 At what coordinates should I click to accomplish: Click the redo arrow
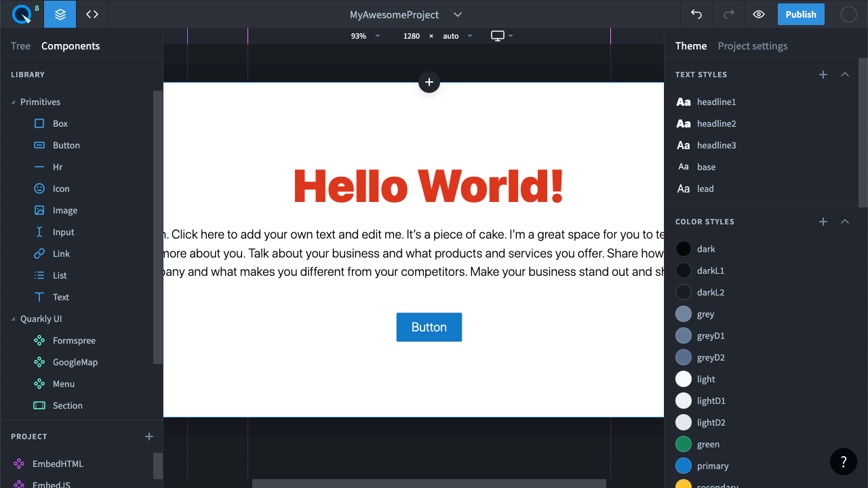pos(729,14)
